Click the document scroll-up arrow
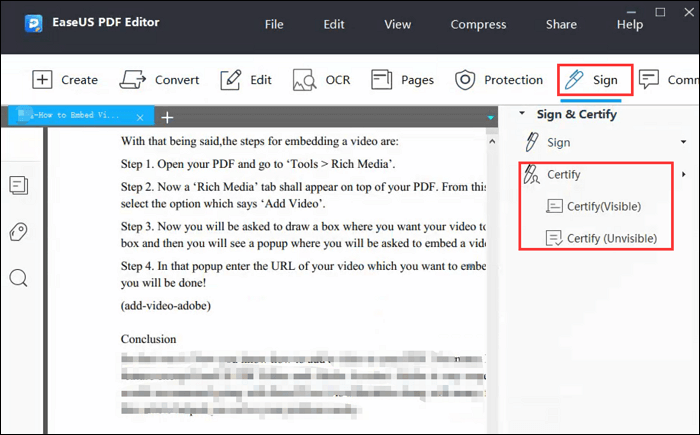The height and width of the screenshot is (435, 700). (492, 142)
